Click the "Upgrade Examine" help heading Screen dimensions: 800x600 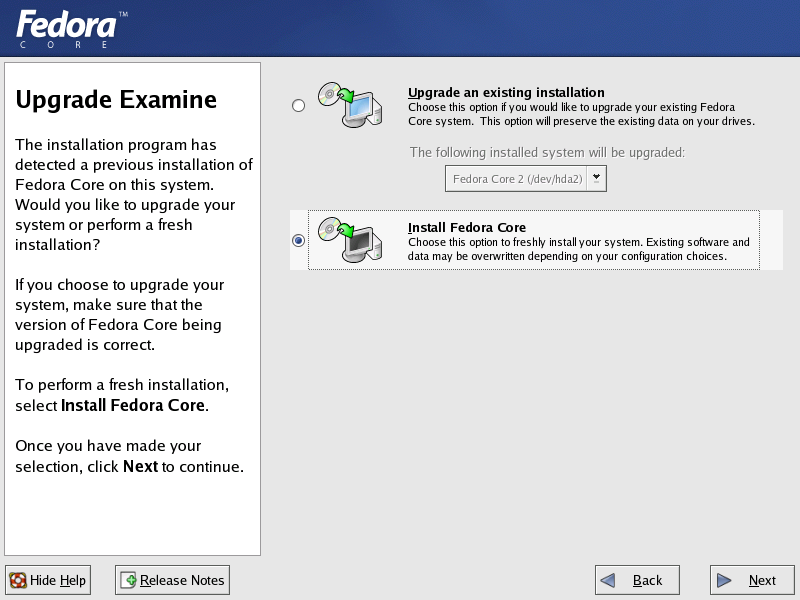coord(116,99)
